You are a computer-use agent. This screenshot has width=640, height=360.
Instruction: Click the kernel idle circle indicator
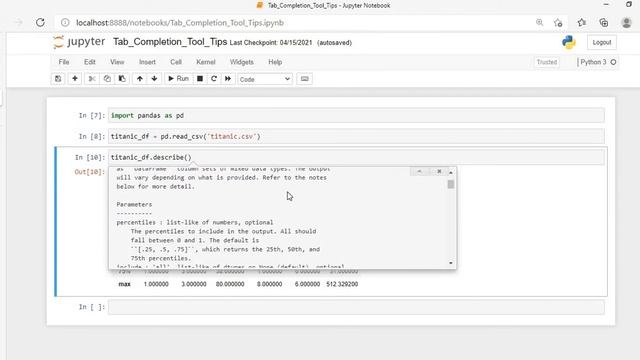[x=613, y=62]
